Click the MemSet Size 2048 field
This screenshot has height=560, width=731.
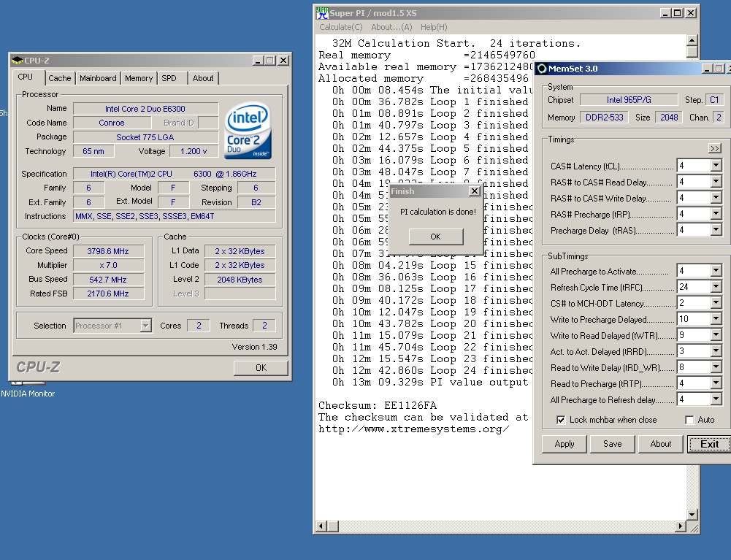pos(668,118)
